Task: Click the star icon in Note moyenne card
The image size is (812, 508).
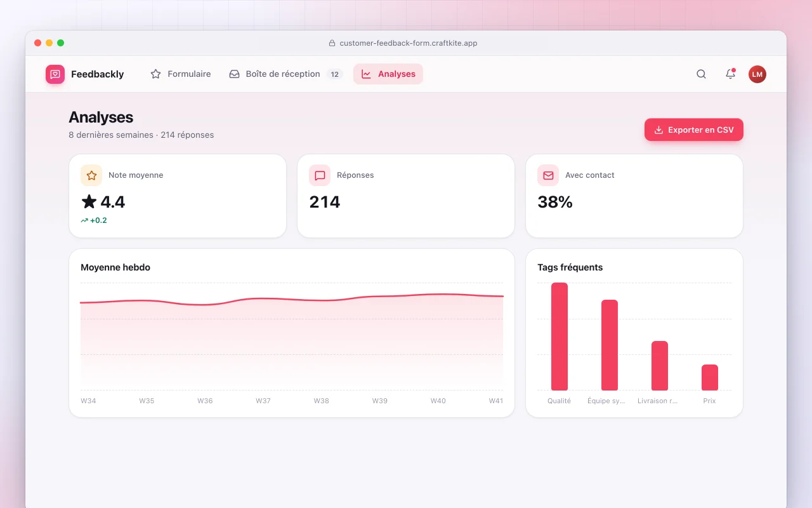Action: 91,175
